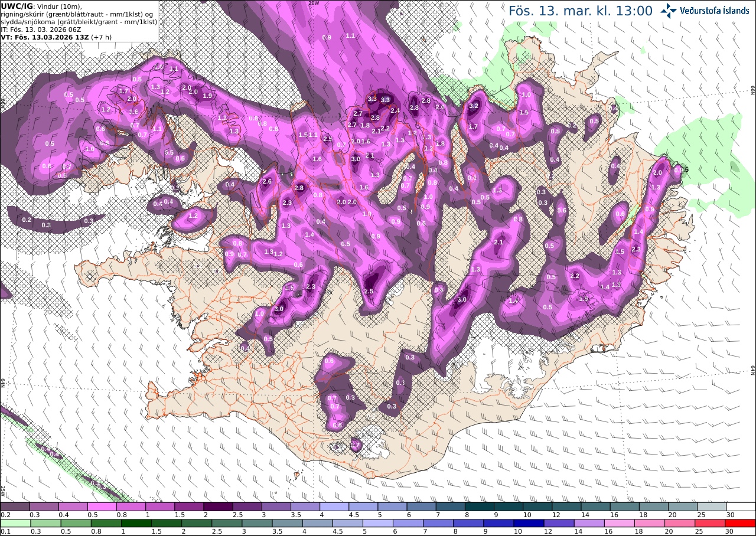
Task: Select the upper legend swatch starting at 0.2
Action: pos(15,506)
